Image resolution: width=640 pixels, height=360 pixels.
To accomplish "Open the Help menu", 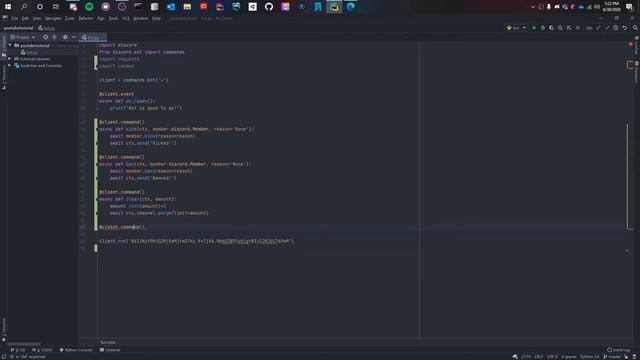I will [x=156, y=18].
